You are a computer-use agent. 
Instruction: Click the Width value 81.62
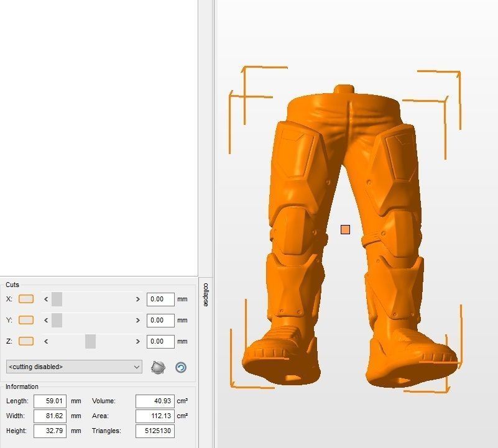point(50,416)
